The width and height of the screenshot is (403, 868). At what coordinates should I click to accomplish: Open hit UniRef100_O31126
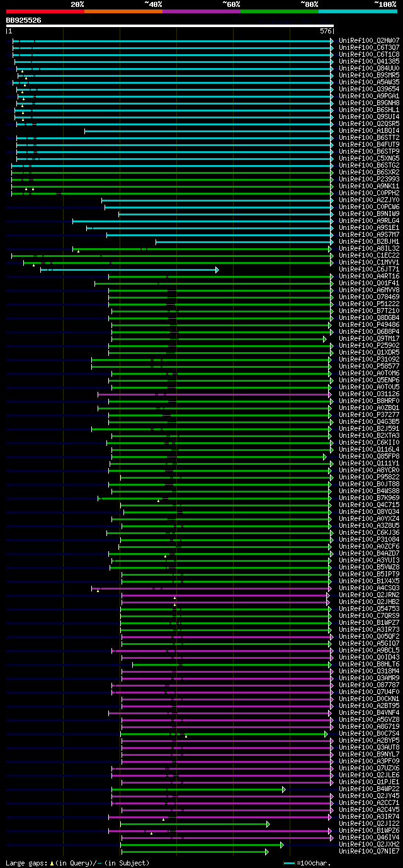(x=369, y=394)
